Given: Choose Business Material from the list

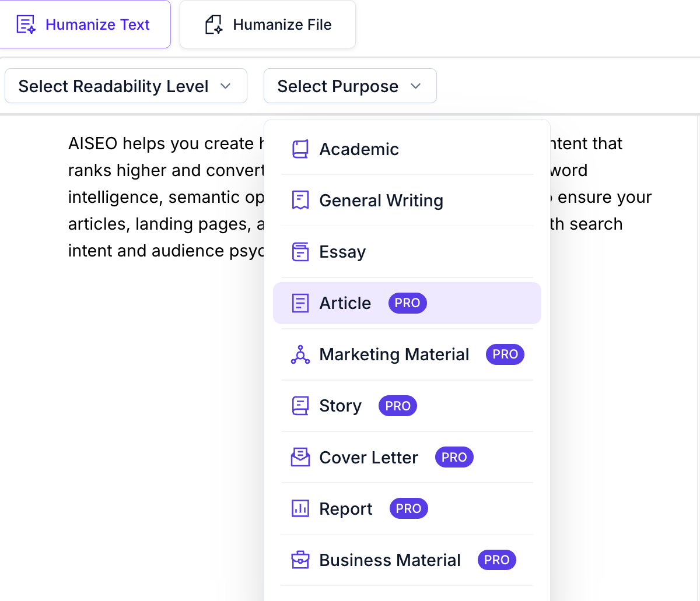Looking at the screenshot, I should click(x=407, y=560).
